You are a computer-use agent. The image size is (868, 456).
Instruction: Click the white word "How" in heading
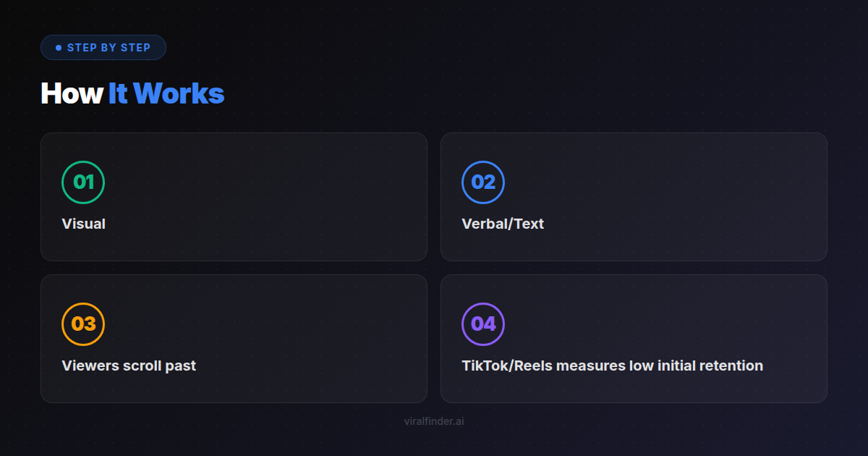(72, 93)
